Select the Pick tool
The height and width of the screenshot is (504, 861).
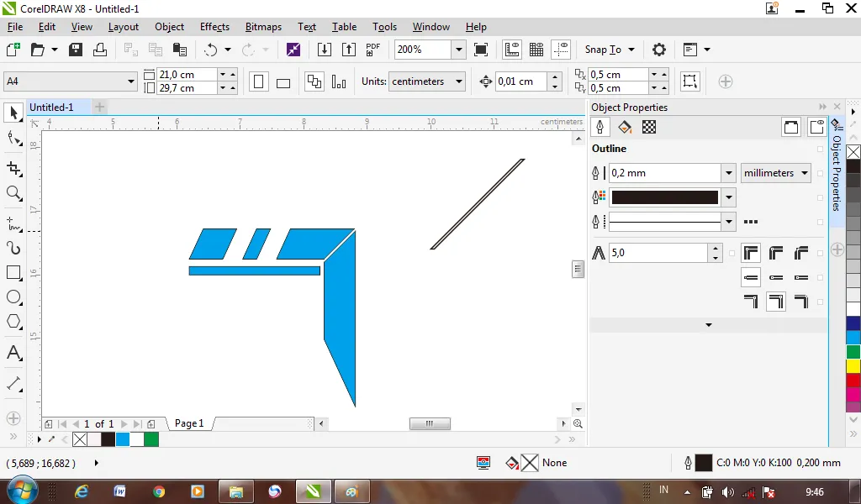[13, 113]
